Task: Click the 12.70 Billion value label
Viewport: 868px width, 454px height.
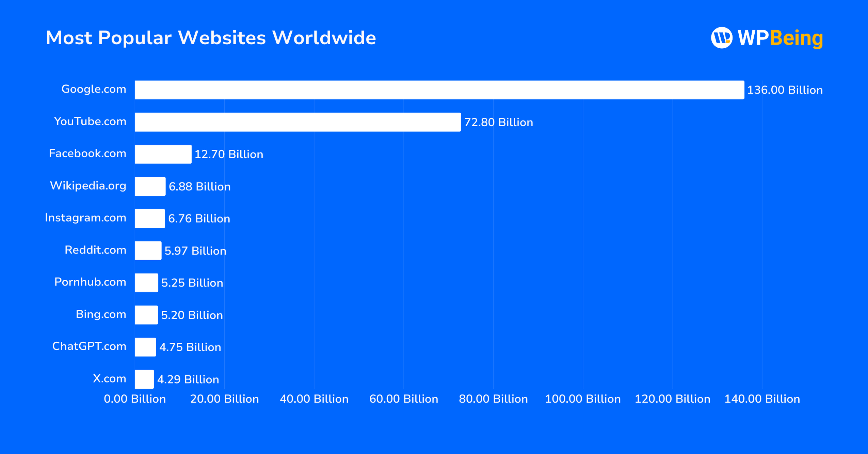Action: tap(229, 155)
